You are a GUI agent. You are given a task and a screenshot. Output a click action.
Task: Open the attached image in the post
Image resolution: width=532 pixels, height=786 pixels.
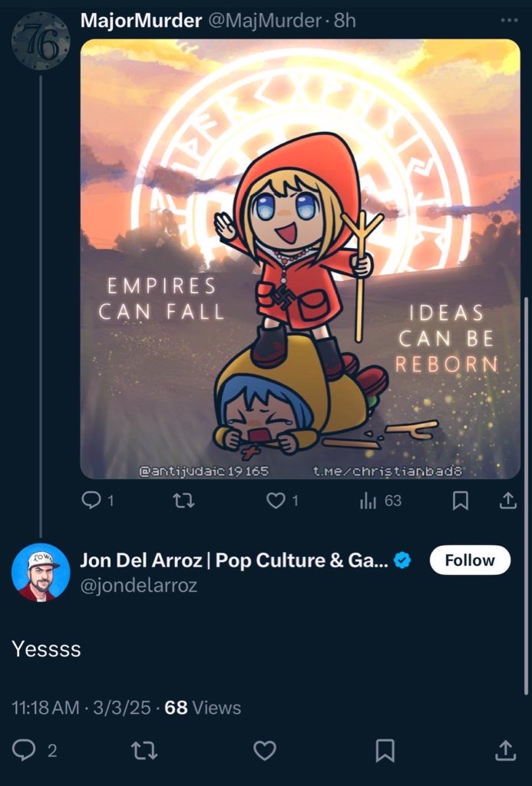click(300, 259)
